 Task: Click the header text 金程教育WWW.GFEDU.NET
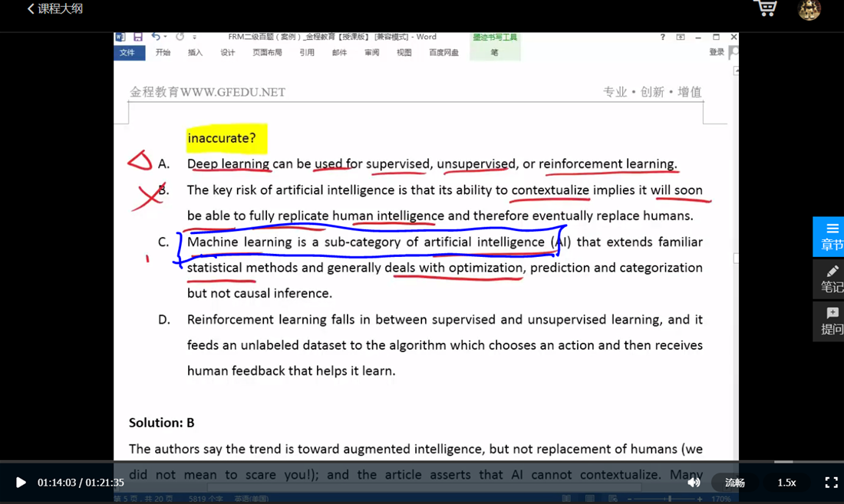point(207,92)
